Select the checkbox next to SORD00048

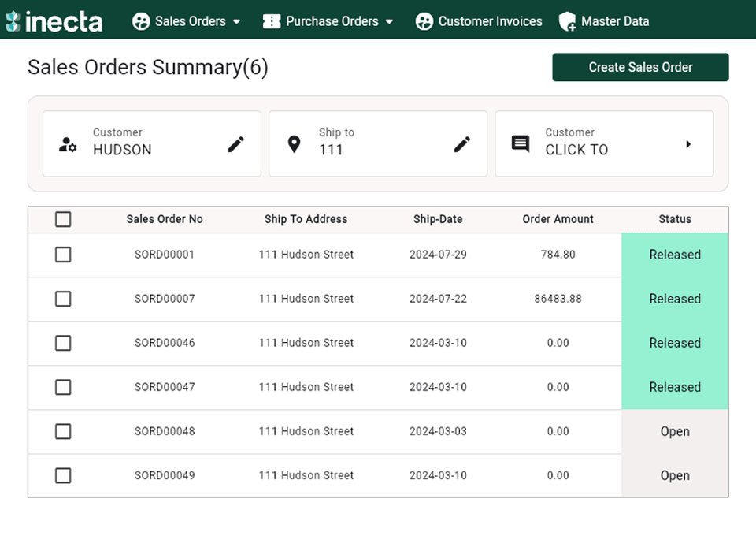(63, 431)
